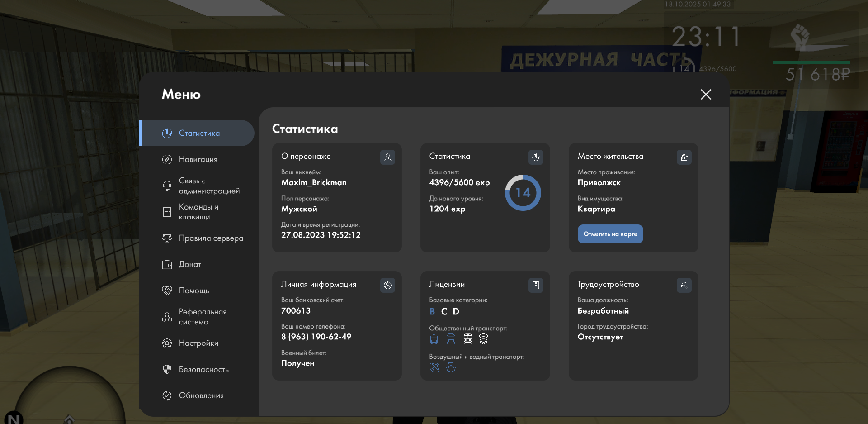The image size is (868, 424).
Task: Click the Статистика pie chart sidebar icon
Action: coord(167,133)
